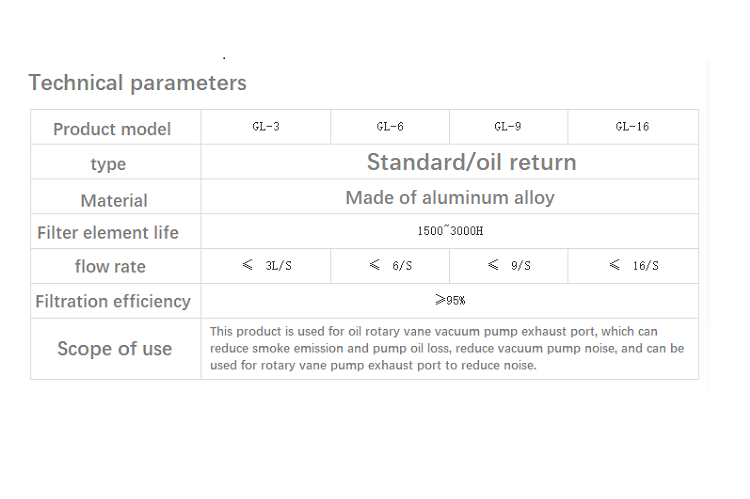Click the Filtration efficiency row label
This screenshot has width=750, height=499.
113,301
